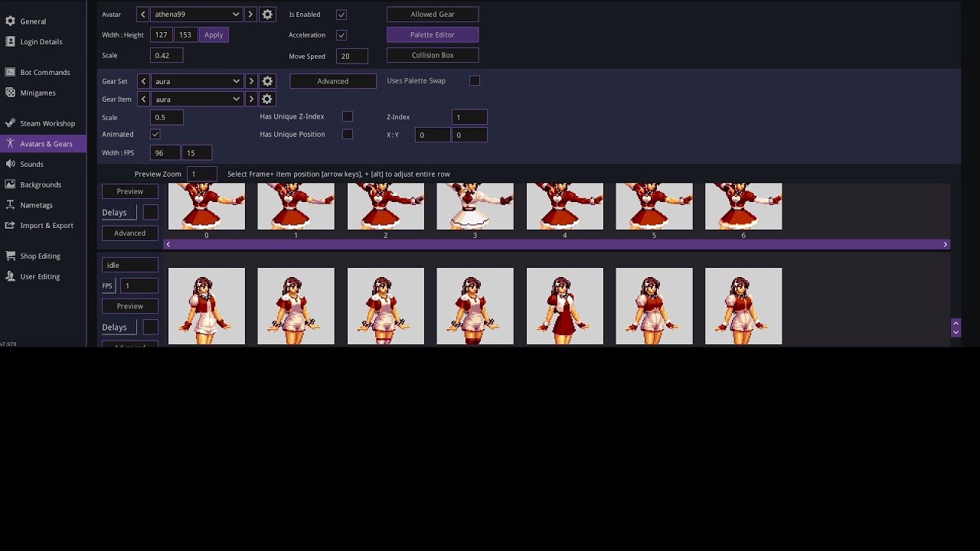Go to previous Gear Item arrow

point(143,99)
